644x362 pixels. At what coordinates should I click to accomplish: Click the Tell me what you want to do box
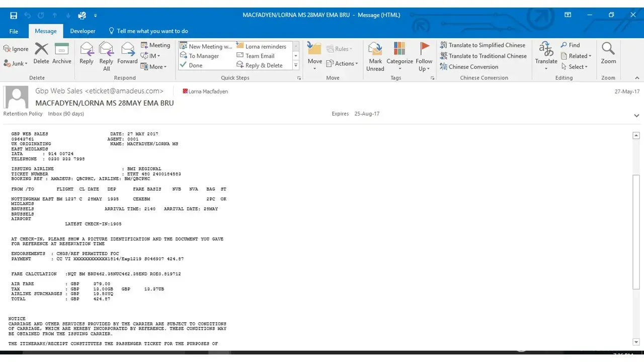tap(148, 31)
